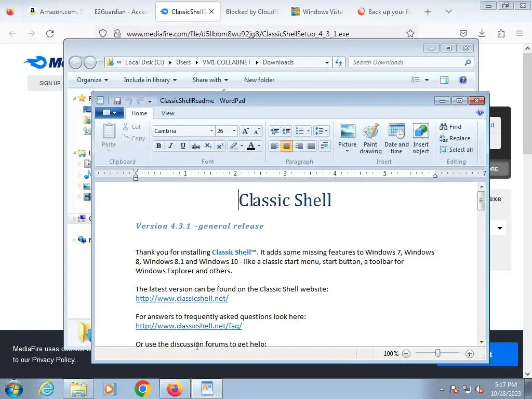532x399 pixels.
Task: Switch to the Home ribbon tab
Action: (139, 113)
